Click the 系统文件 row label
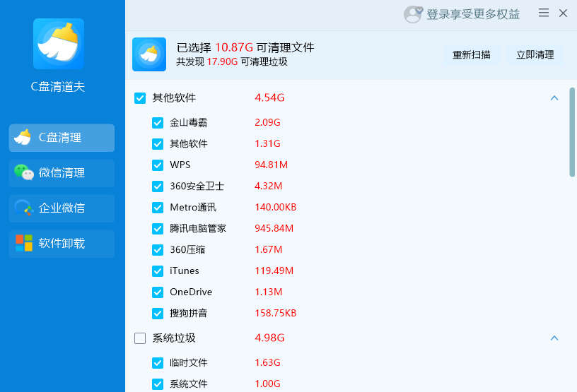Viewport: 577px width, 392px height. click(188, 384)
